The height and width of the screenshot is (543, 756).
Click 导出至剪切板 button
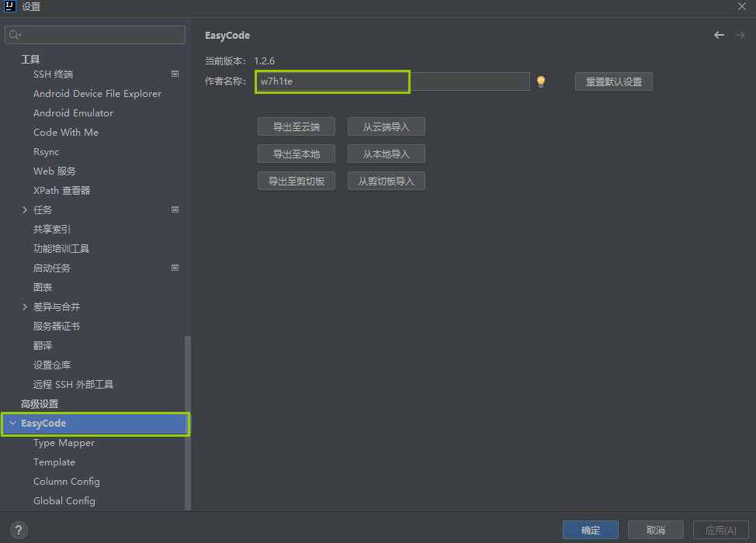tap(297, 182)
